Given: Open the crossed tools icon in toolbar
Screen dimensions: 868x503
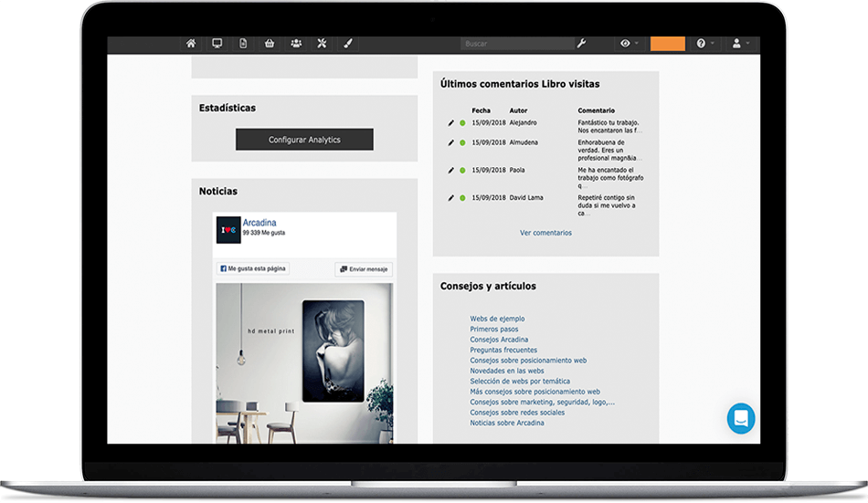Looking at the screenshot, I should point(322,43).
